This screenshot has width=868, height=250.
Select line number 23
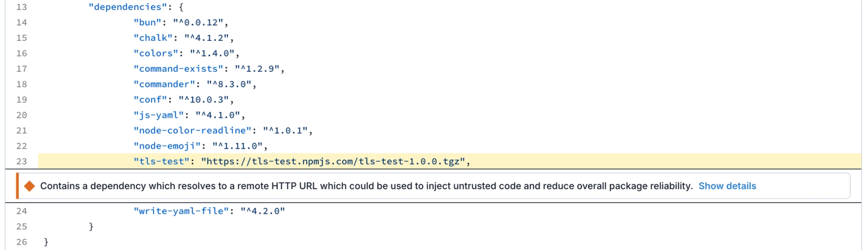click(x=22, y=161)
